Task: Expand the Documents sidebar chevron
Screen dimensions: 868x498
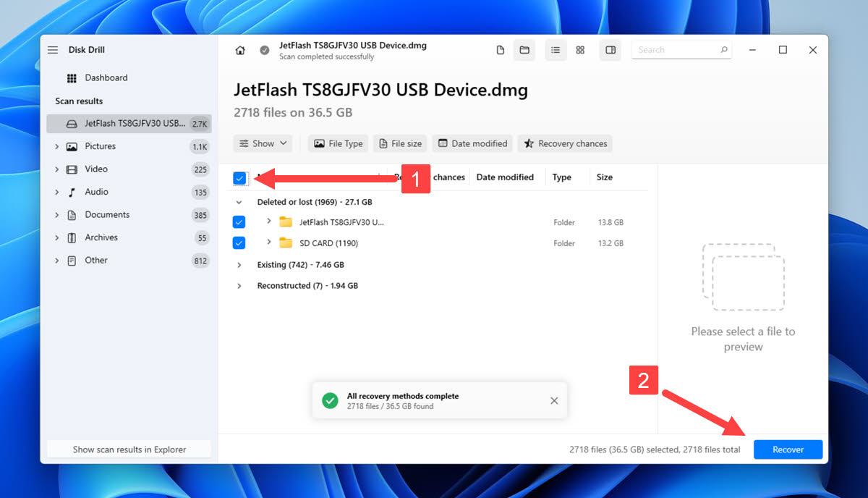Action: coord(56,215)
